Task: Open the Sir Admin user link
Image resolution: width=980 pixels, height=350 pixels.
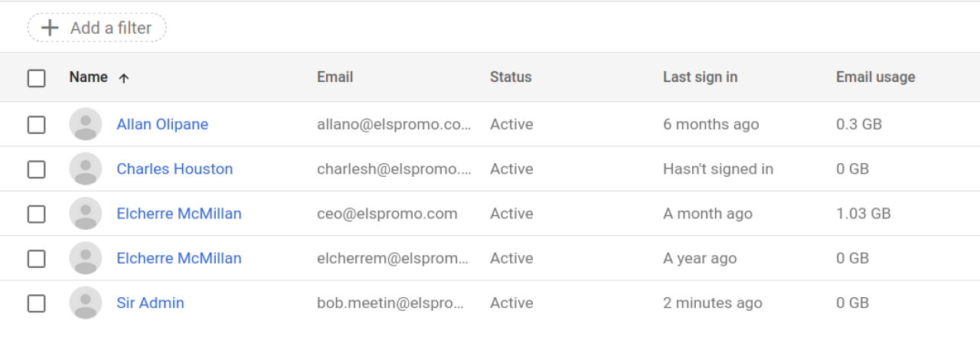Action: pos(150,303)
